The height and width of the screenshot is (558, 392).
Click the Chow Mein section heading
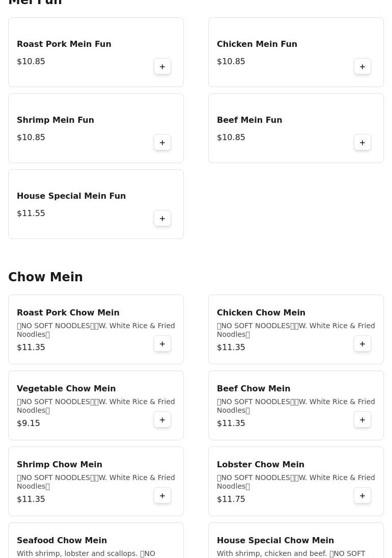45,277
